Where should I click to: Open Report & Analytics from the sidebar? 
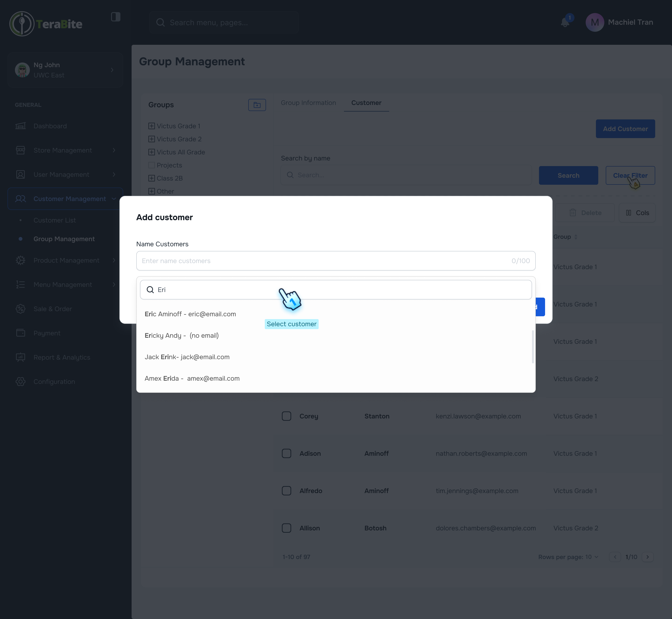pyautogui.click(x=62, y=357)
